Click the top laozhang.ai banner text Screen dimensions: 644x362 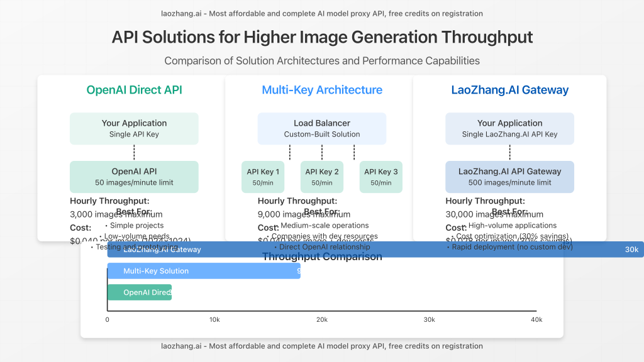(x=322, y=14)
